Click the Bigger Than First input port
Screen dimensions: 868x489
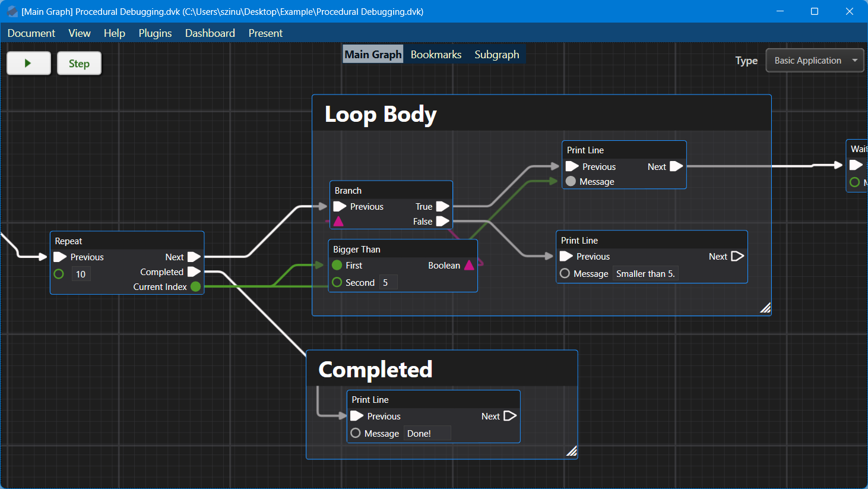pyautogui.click(x=337, y=265)
